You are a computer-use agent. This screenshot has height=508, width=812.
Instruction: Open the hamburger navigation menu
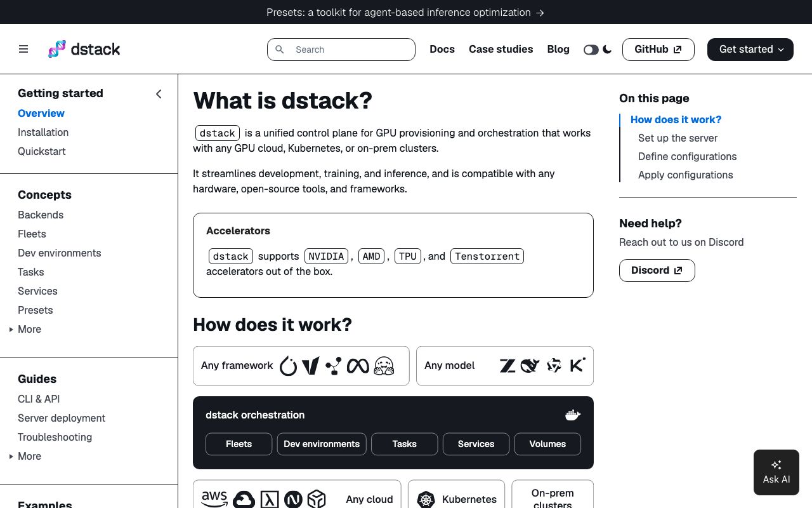click(23, 49)
